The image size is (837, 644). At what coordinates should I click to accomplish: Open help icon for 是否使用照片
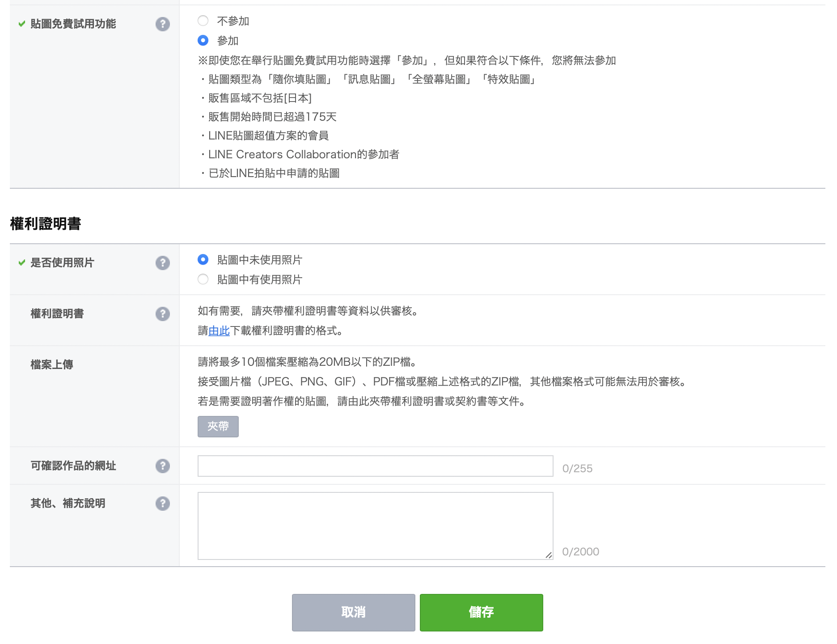tap(163, 263)
